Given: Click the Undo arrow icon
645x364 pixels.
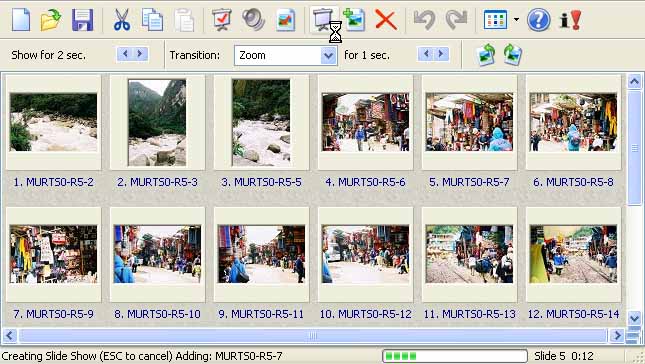Looking at the screenshot, I should (x=424, y=20).
